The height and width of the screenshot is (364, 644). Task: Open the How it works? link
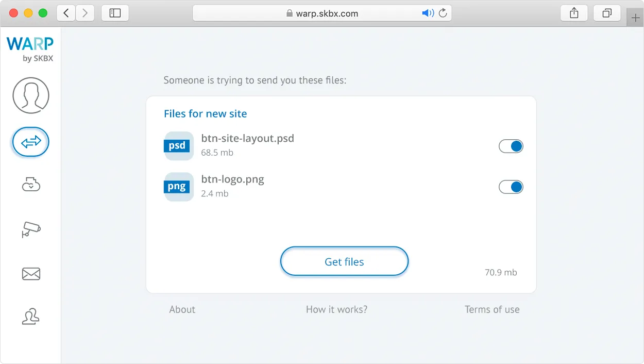(x=336, y=309)
